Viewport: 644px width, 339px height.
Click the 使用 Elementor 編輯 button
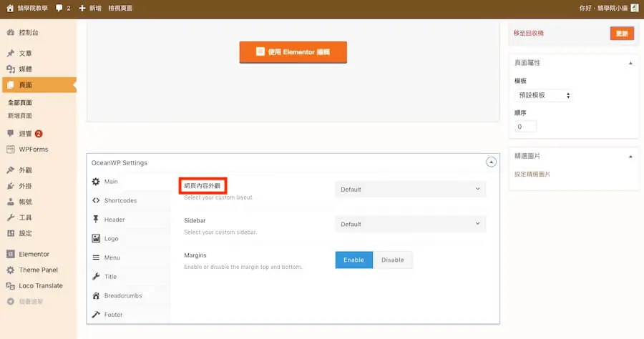click(293, 52)
